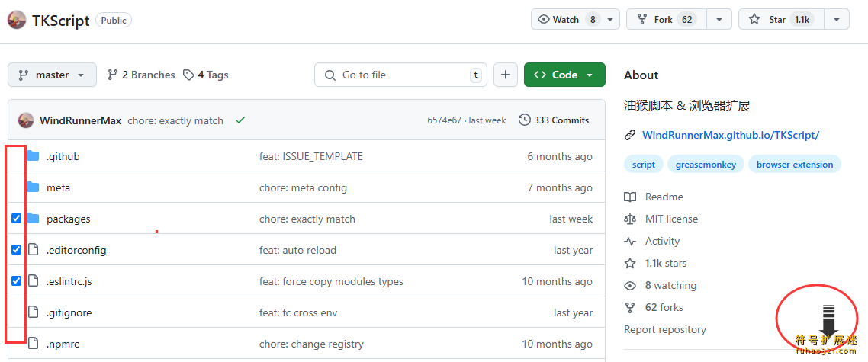Click the .github folder icon
The image size is (868, 362).
tap(34, 156)
